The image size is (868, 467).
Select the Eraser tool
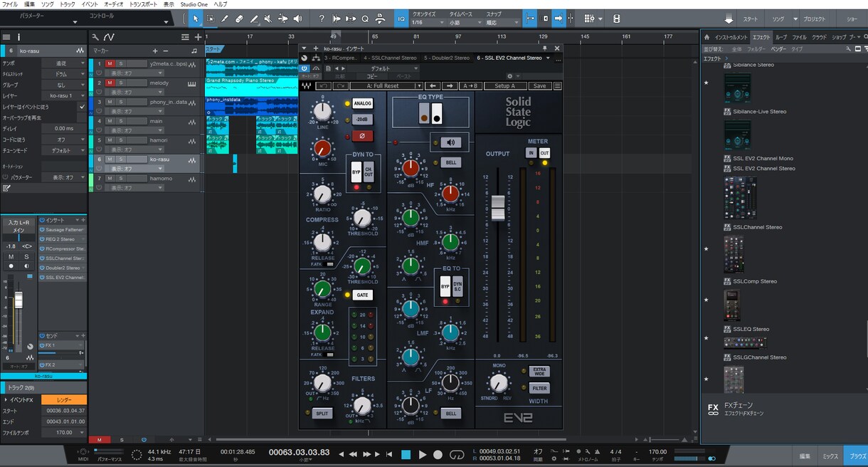[239, 19]
